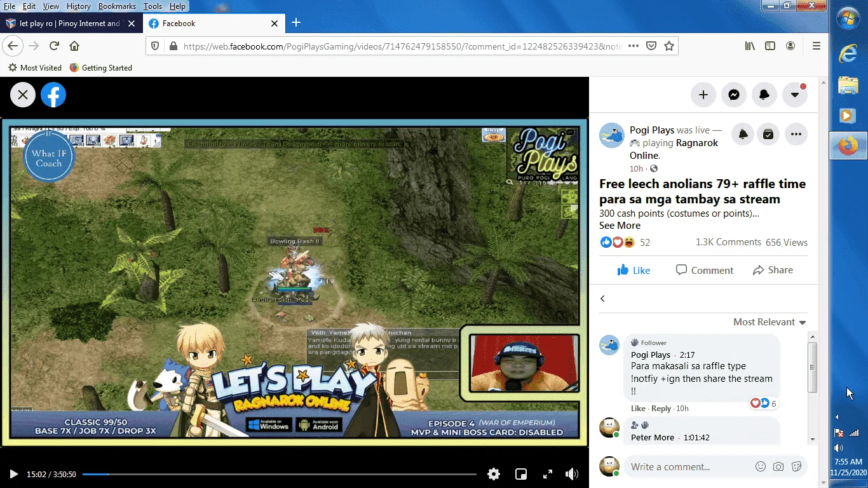Open the post's three-dot options menu
Viewport: 868px width, 488px height.
pyautogui.click(x=796, y=134)
